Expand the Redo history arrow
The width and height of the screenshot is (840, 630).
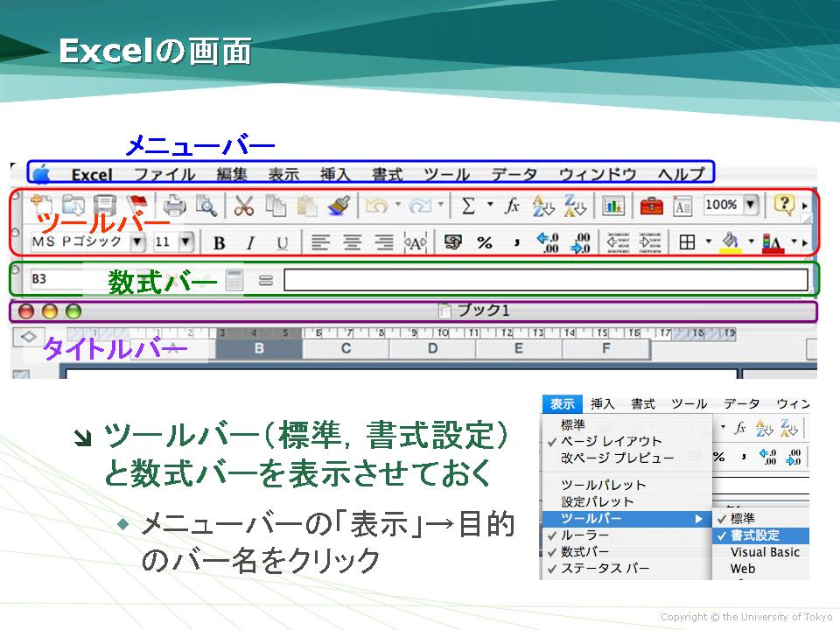pos(441,205)
